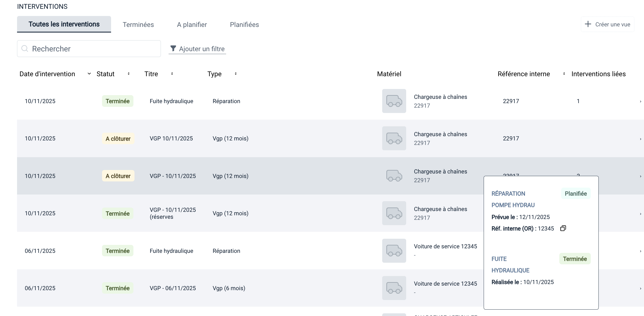Toggle sorting on the Type column
Image resolution: width=644 pixels, height=316 pixels.
(x=236, y=74)
